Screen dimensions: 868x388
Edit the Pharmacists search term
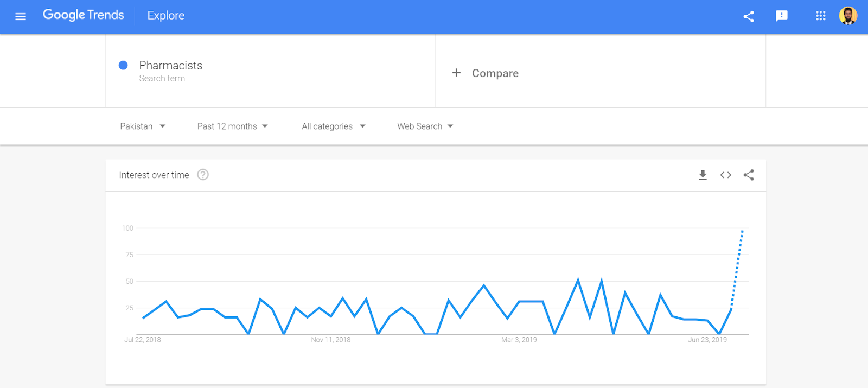(170, 66)
